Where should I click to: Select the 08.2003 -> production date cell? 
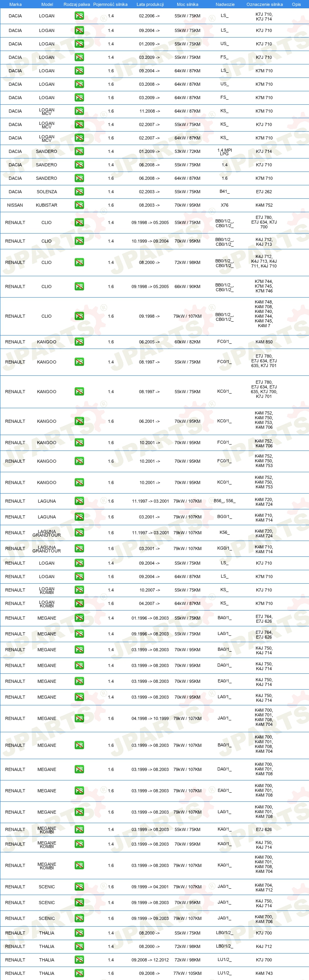pos(149,205)
